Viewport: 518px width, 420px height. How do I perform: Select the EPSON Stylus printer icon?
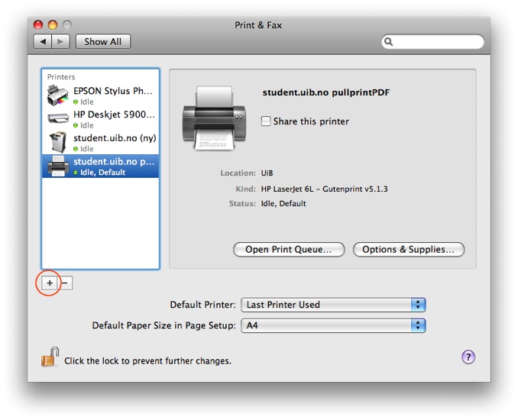pyautogui.click(x=57, y=95)
